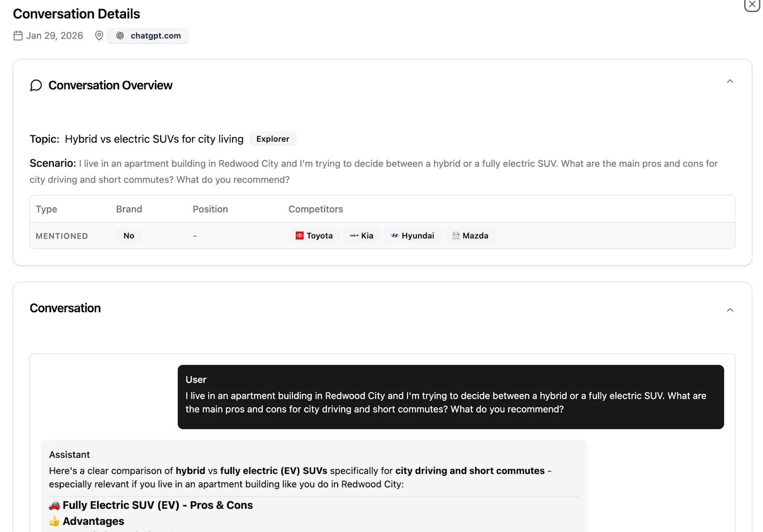This screenshot has height=532, width=763.
Task: Select the Toyota competitor chip
Action: tap(314, 235)
